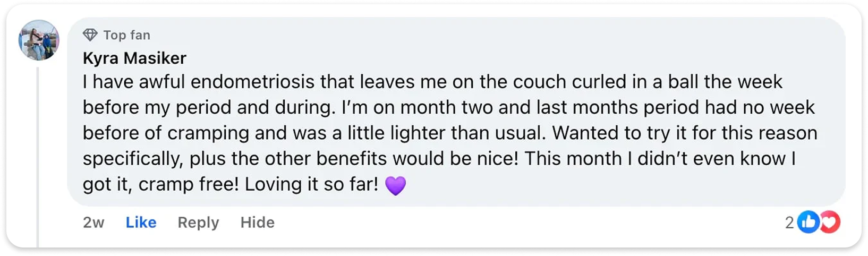The image size is (868, 256).
Task: Reply to Kyra Masiker's comment
Action: pos(198,223)
